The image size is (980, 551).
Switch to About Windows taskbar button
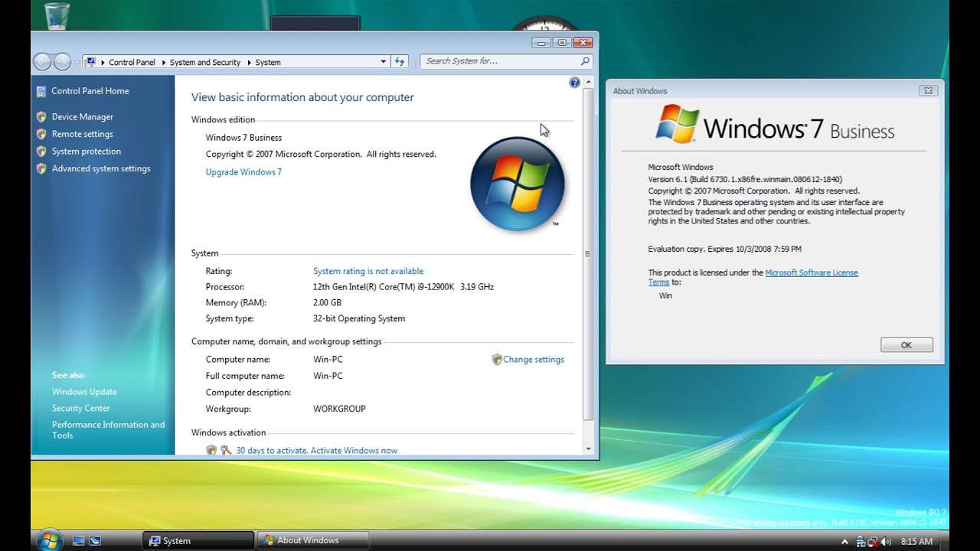pos(313,540)
